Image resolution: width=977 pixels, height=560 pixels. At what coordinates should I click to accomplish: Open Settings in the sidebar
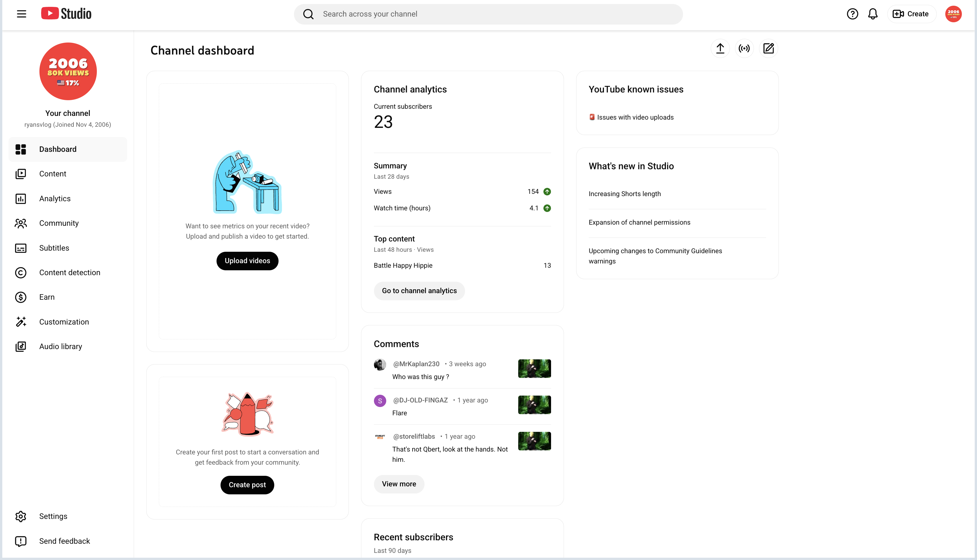pos(68,516)
